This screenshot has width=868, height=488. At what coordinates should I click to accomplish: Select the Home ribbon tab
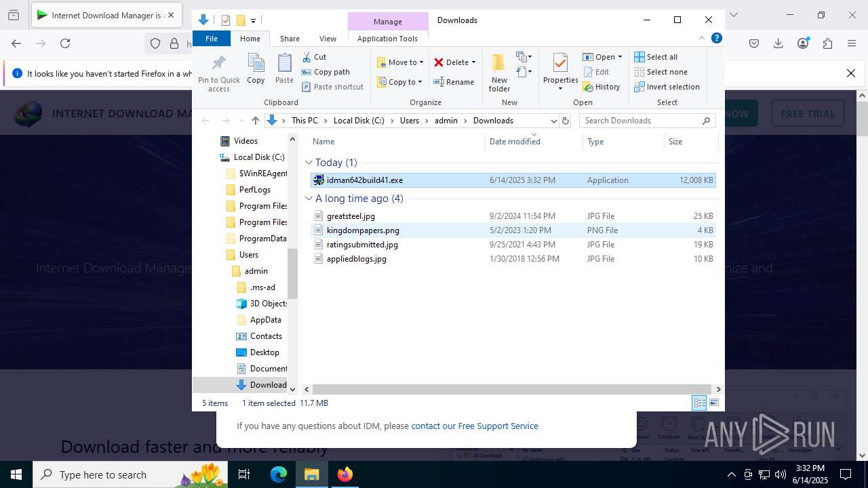point(250,39)
